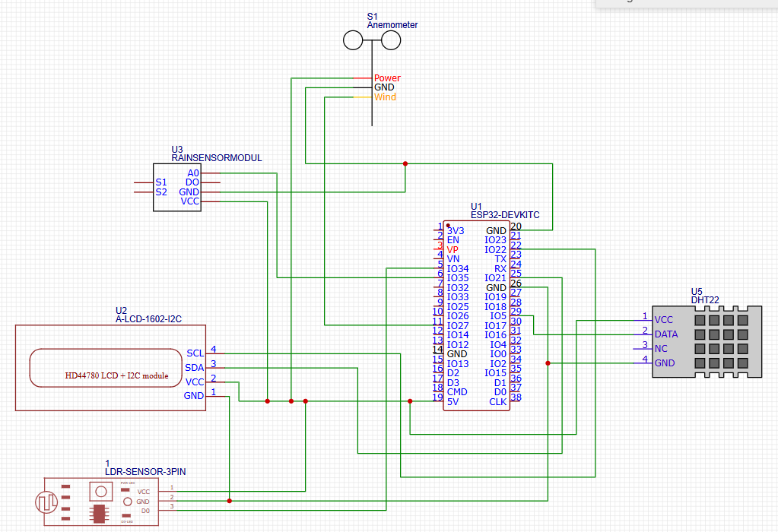This screenshot has width=778, height=532.
Task: Click the A0 pin on rain sensor
Action: pos(193,173)
